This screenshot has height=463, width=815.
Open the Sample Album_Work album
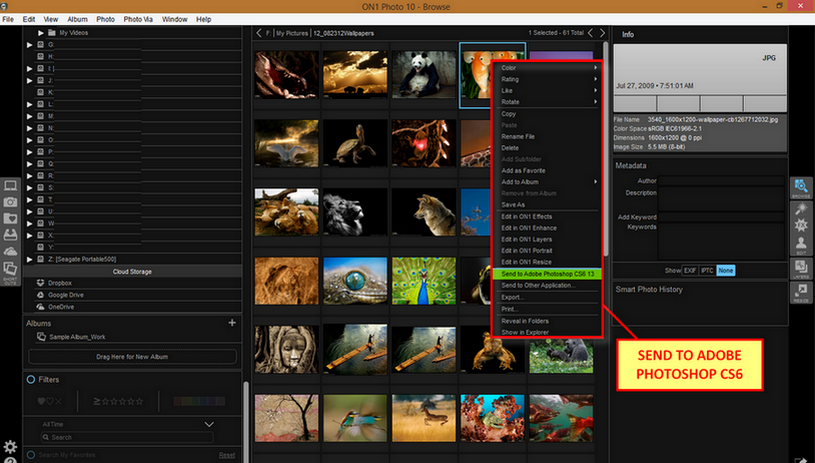pos(77,337)
